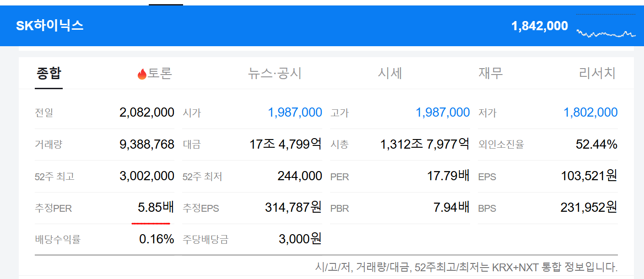Click the SK하이닉스 stock name header
Screen dimensions: 644x279
pos(50,26)
